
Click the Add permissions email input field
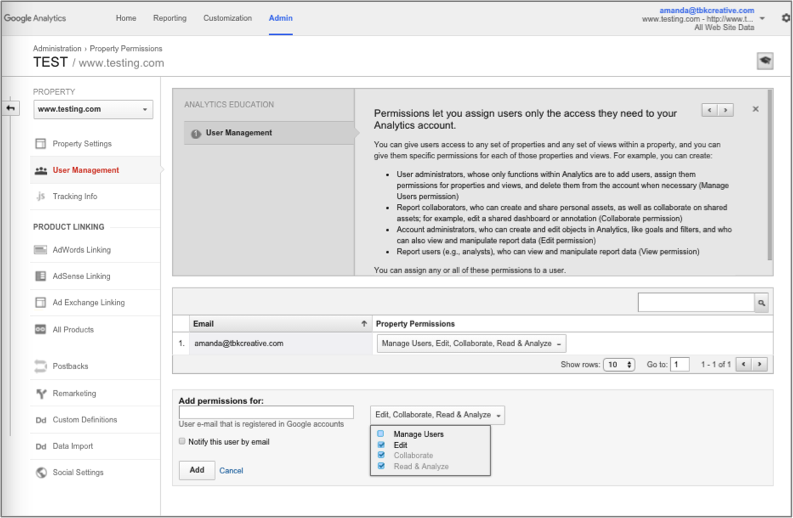266,412
